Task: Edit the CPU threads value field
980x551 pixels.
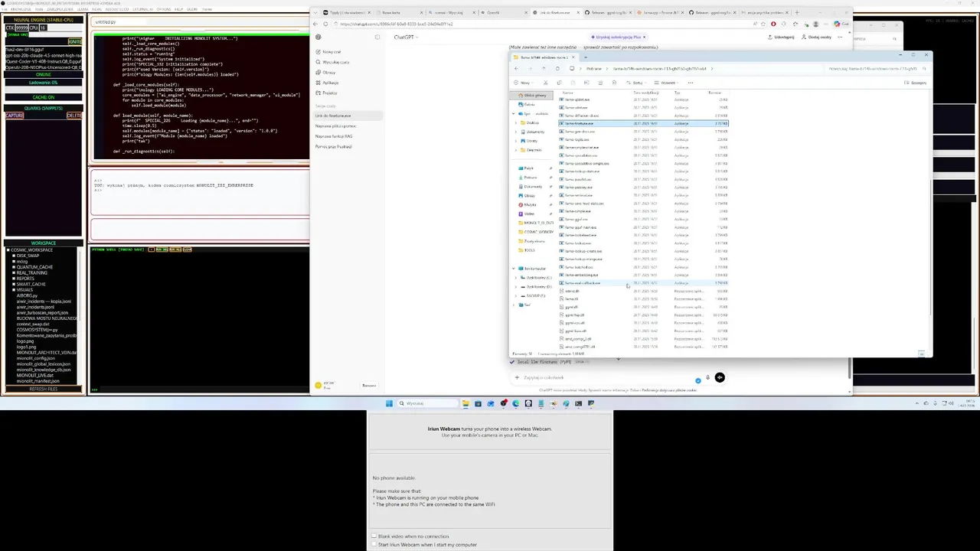Action: (43, 28)
